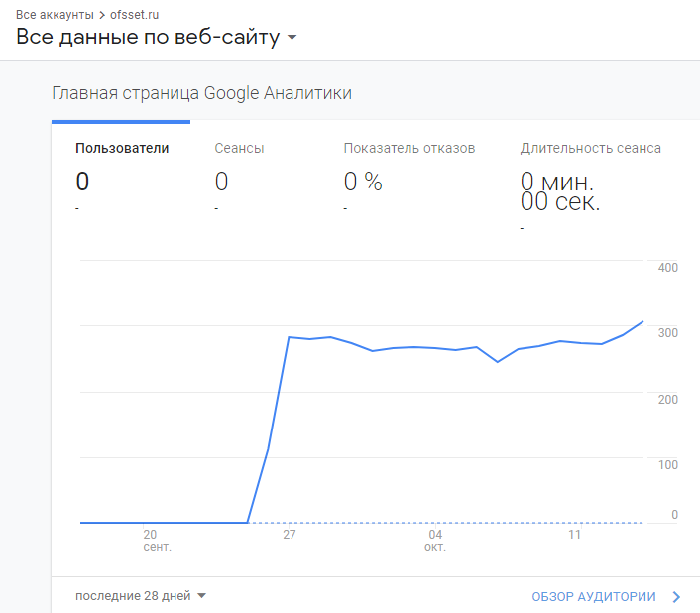Click the Главная страница Google Аналитики heading
Viewport: 700px width, 613px height.
[x=201, y=93]
